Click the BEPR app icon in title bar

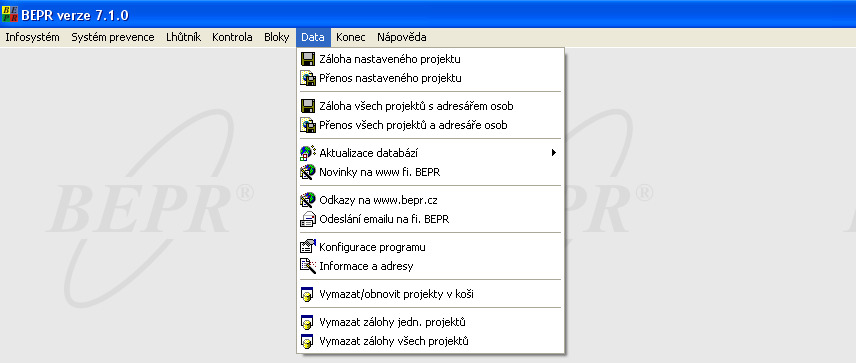coord(10,15)
